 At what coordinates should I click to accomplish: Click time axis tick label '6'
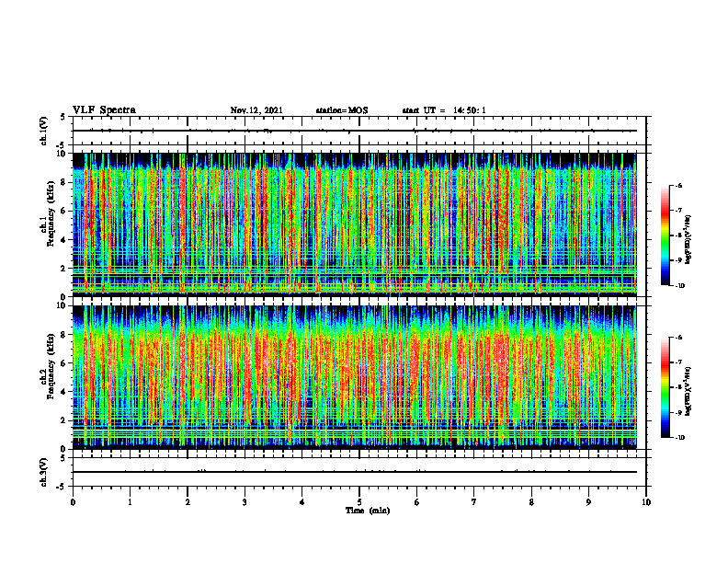(x=417, y=502)
